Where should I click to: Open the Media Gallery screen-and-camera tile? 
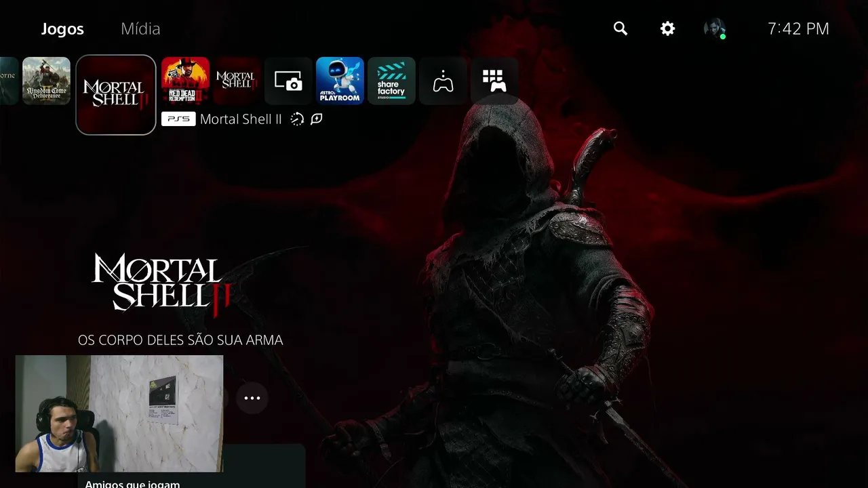pos(288,81)
